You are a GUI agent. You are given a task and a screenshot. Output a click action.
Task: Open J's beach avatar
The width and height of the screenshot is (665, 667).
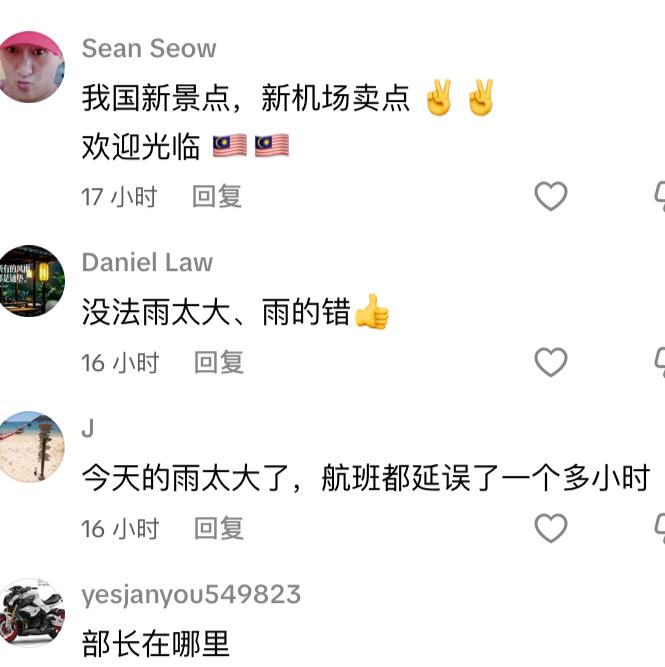coord(31,446)
